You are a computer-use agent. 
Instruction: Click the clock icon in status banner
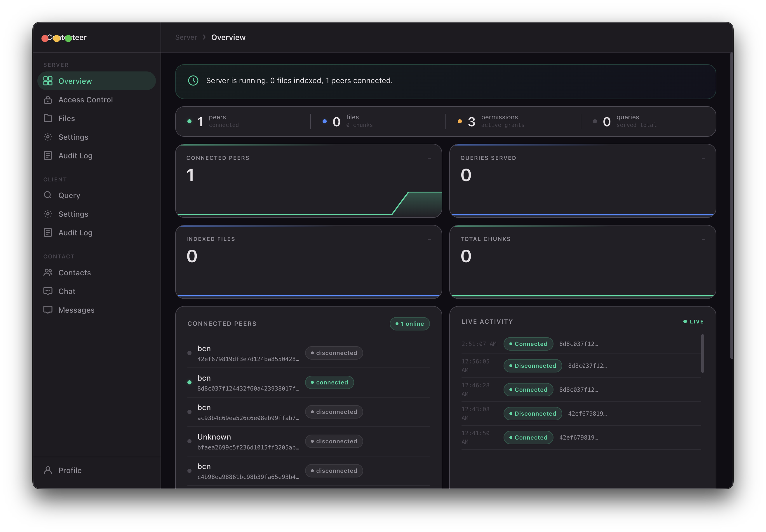(193, 81)
